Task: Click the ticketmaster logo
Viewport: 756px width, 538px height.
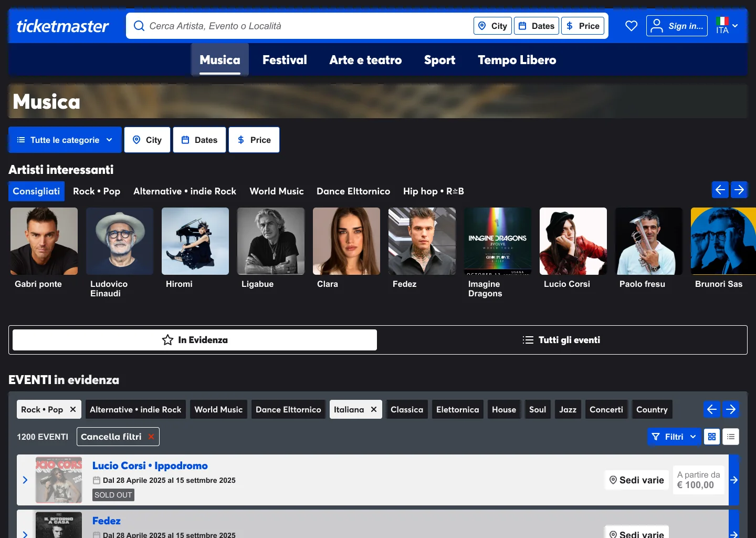Action: [x=62, y=26]
